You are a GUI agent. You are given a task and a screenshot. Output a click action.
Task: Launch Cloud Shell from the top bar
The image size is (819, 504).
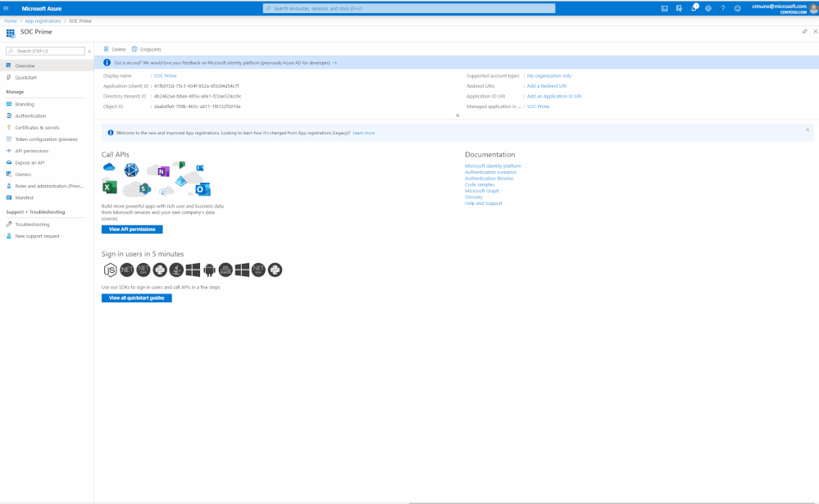pos(664,8)
